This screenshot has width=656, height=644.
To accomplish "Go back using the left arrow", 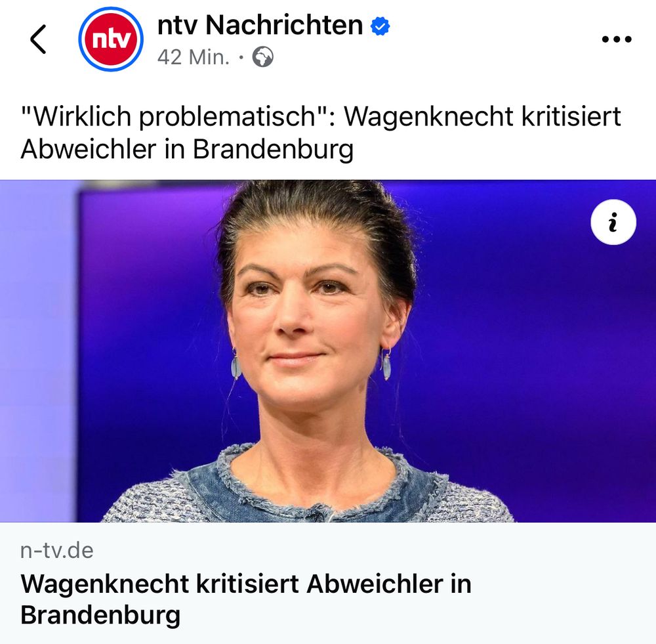I will click(x=39, y=39).
